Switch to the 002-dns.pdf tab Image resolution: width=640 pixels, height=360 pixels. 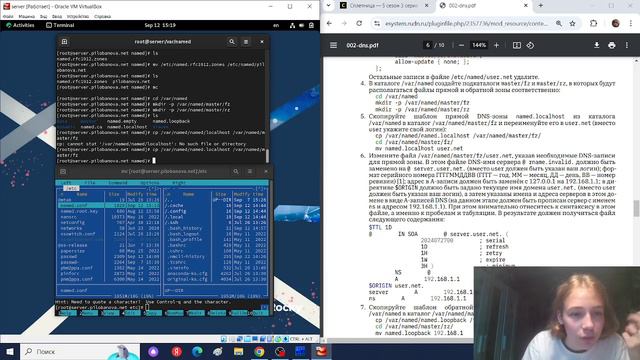click(x=482, y=6)
